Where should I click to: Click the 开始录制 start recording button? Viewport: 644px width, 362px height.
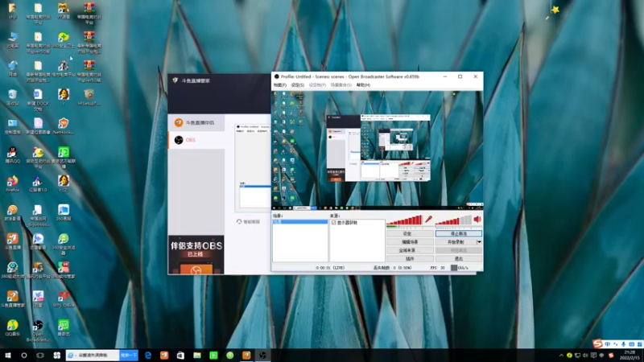pos(456,242)
